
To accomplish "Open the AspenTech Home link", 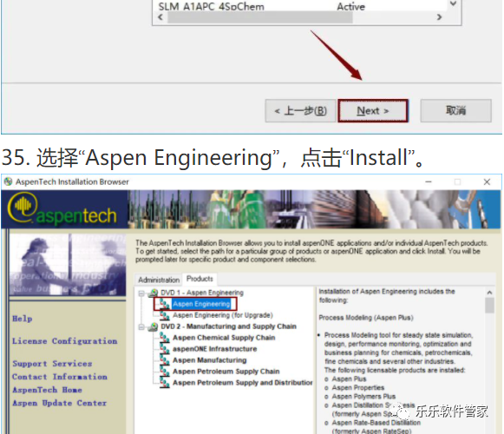I will pos(47,390).
